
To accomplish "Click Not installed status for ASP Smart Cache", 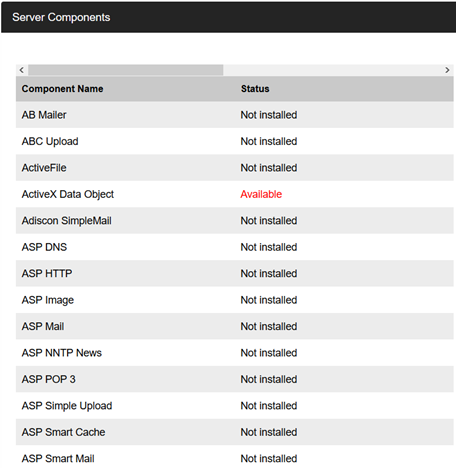I will coord(269,432).
